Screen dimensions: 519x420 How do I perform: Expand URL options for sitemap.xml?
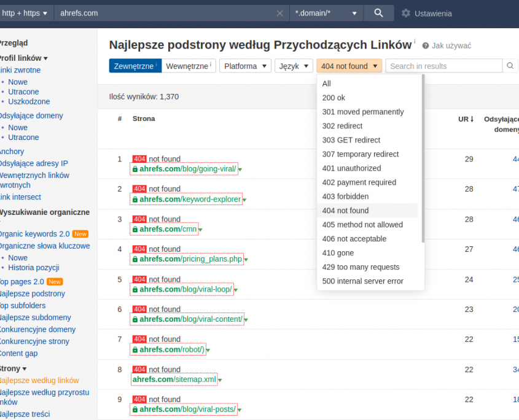point(220,380)
